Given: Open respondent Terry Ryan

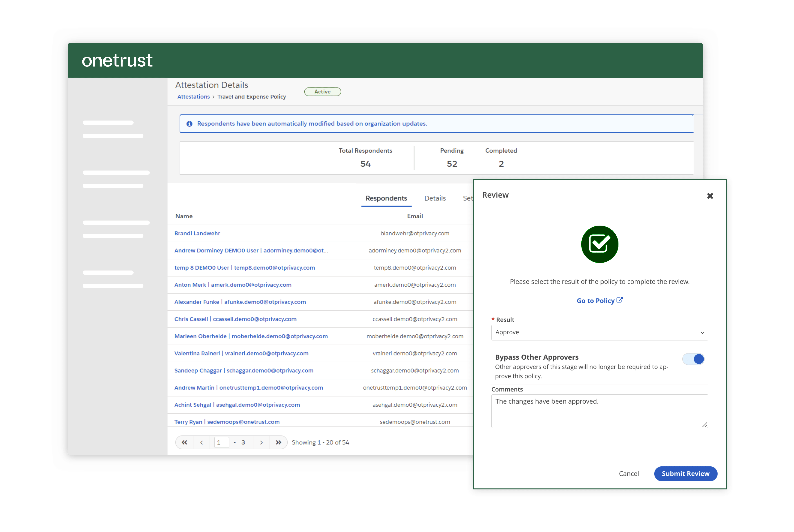Looking at the screenshot, I should (227, 422).
